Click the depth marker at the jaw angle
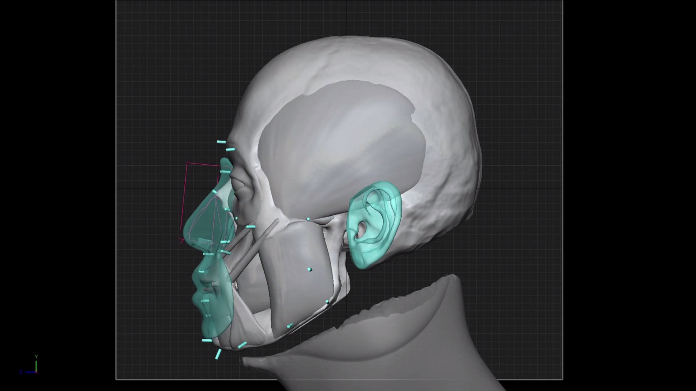The height and width of the screenshot is (391, 696). click(328, 302)
